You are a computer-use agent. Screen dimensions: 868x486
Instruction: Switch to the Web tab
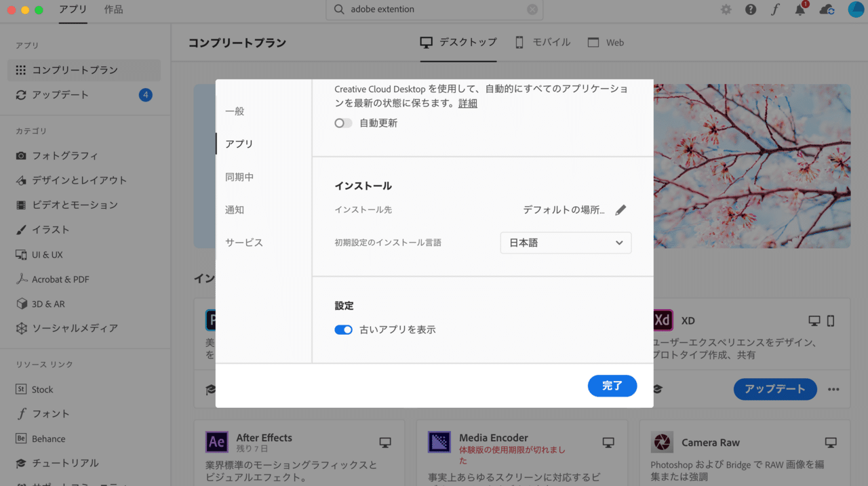pos(606,42)
